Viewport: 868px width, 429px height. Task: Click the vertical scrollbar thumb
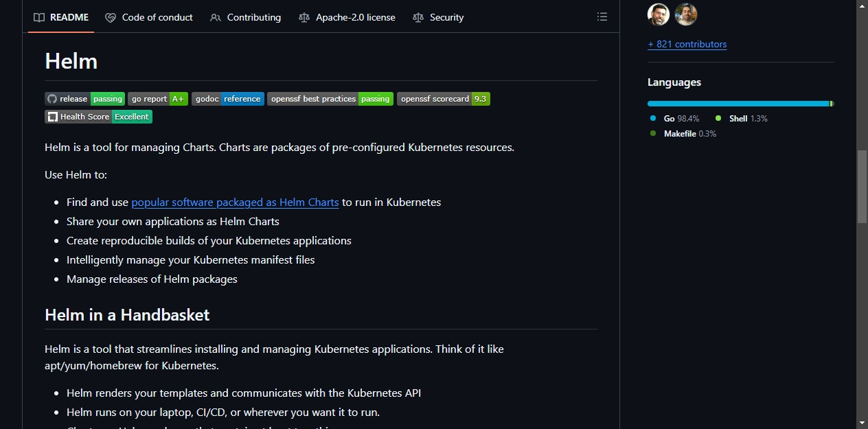862,186
